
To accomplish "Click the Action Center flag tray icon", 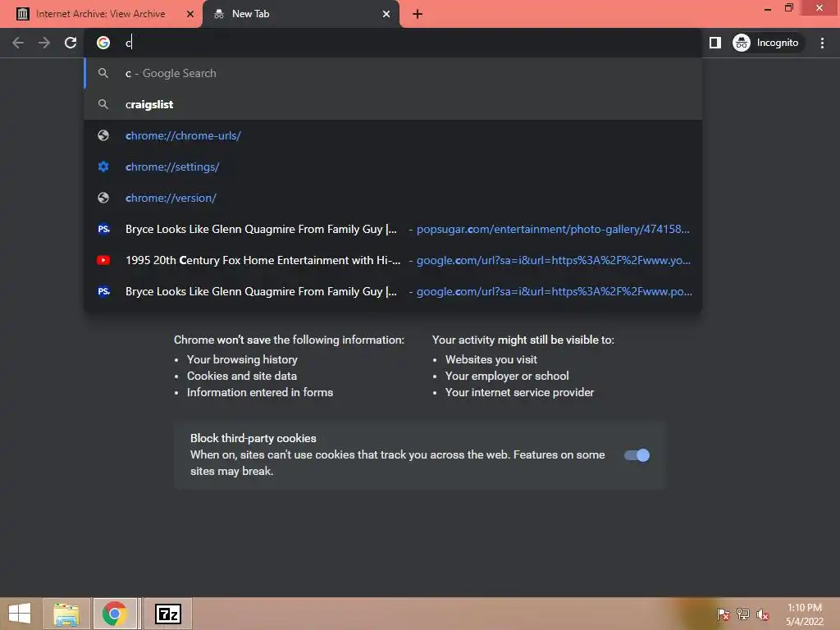I will [724, 614].
